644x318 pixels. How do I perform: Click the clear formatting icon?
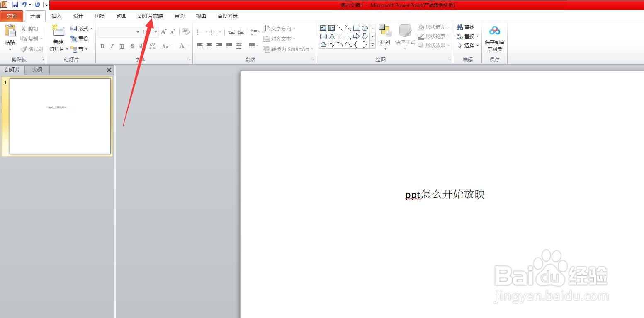click(x=186, y=32)
